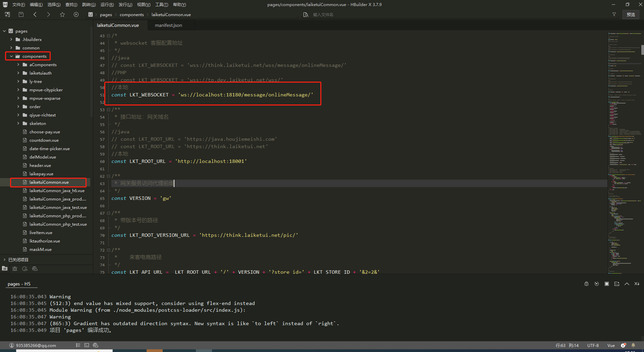Click the run play icon in toolbar

tap(76, 14)
